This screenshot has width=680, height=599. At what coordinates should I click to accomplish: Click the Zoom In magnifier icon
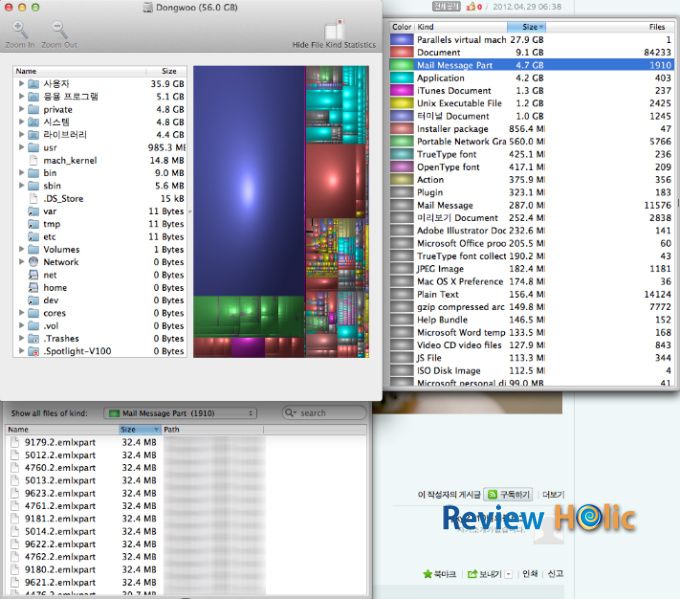click(x=20, y=29)
